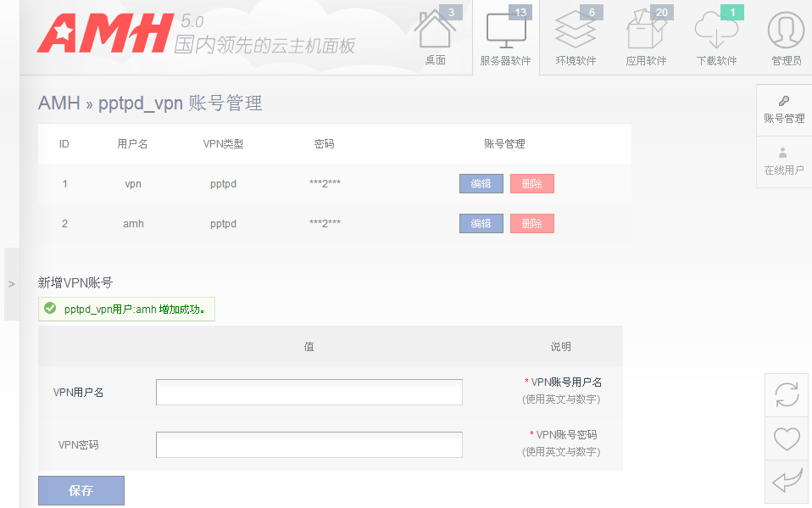The height and width of the screenshot is (508, 812).
Task: Click the refresh arrows icon
Action: [x=787, y=395]
